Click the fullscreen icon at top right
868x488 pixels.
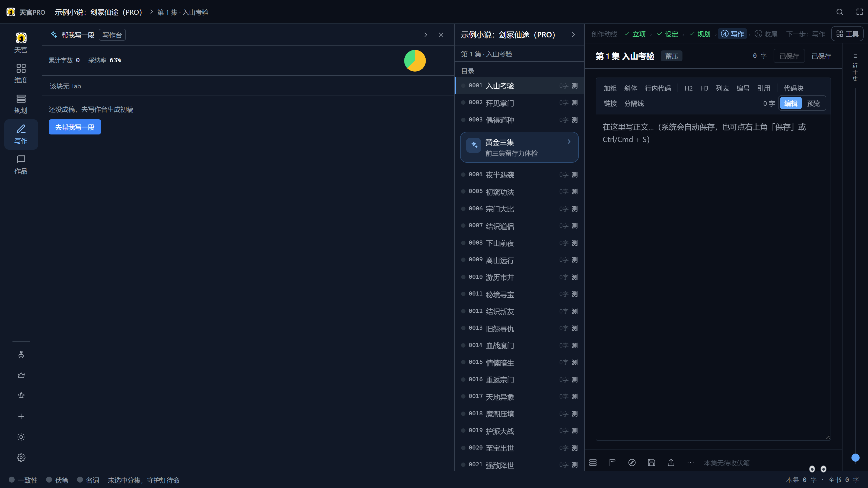point(860,12)
